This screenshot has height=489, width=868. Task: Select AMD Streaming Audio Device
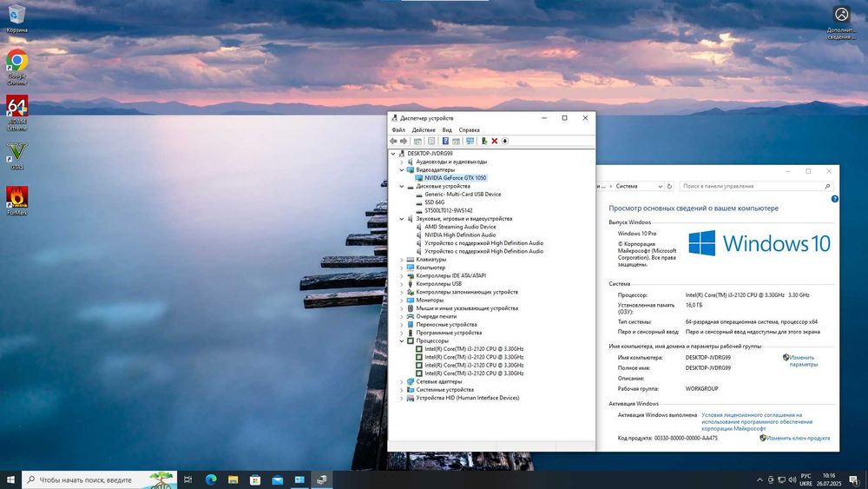(460, 227)
